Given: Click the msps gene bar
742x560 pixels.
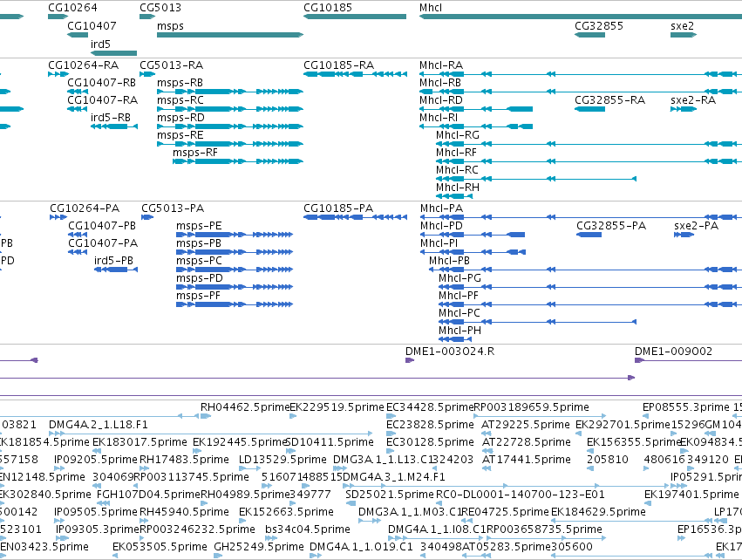Looking at the screenshot, I should pyautogui.click(x=230, y=35).
